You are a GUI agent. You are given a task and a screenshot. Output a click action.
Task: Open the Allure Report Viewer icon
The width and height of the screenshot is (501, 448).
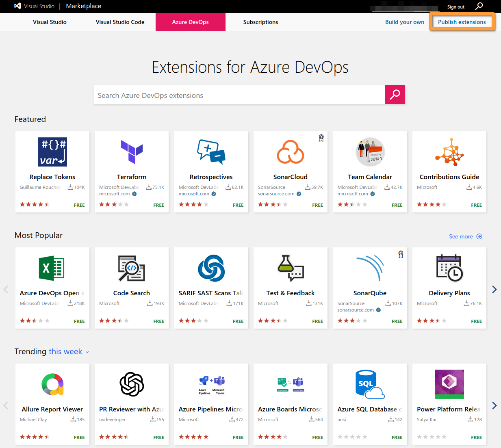52,384
